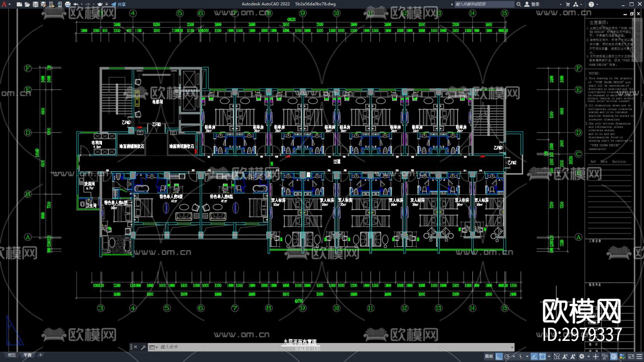Image resolution: width=644 pixels, height=362 pixels.
Task: Click the 过道 corridor label
Action: [337, 162]
